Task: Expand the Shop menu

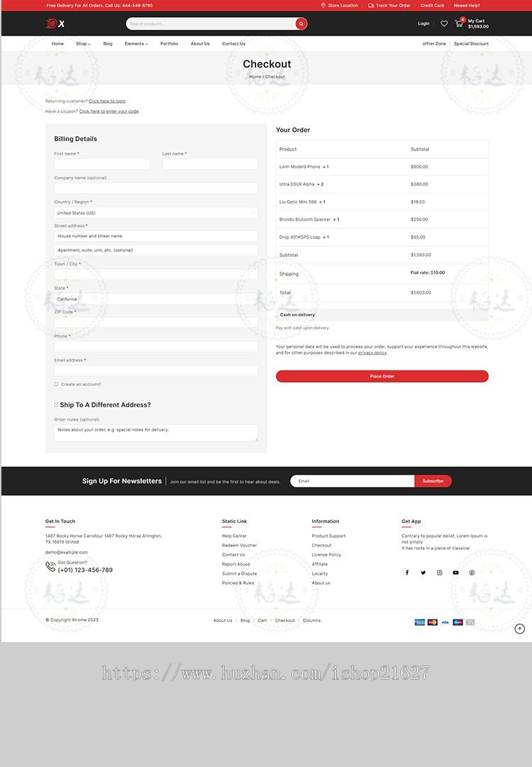Action: click(83, 43)
